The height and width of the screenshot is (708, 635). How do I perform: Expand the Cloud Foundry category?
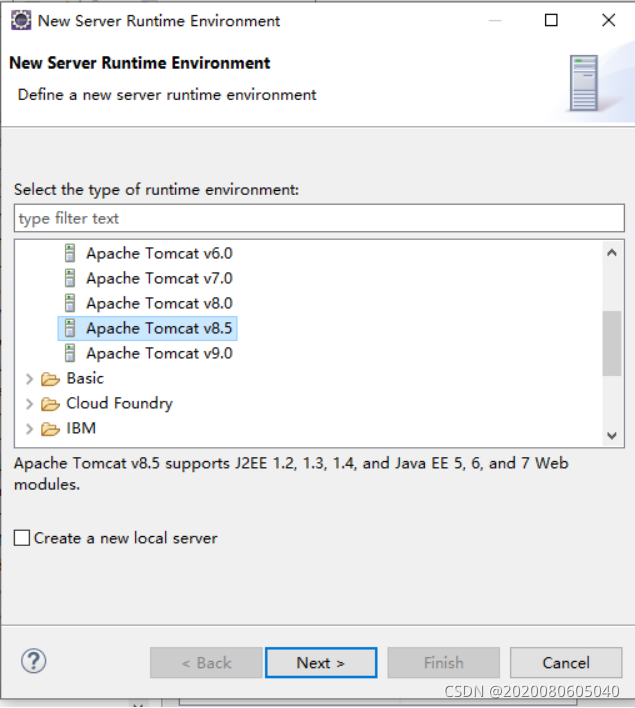(x=29, y=404)
